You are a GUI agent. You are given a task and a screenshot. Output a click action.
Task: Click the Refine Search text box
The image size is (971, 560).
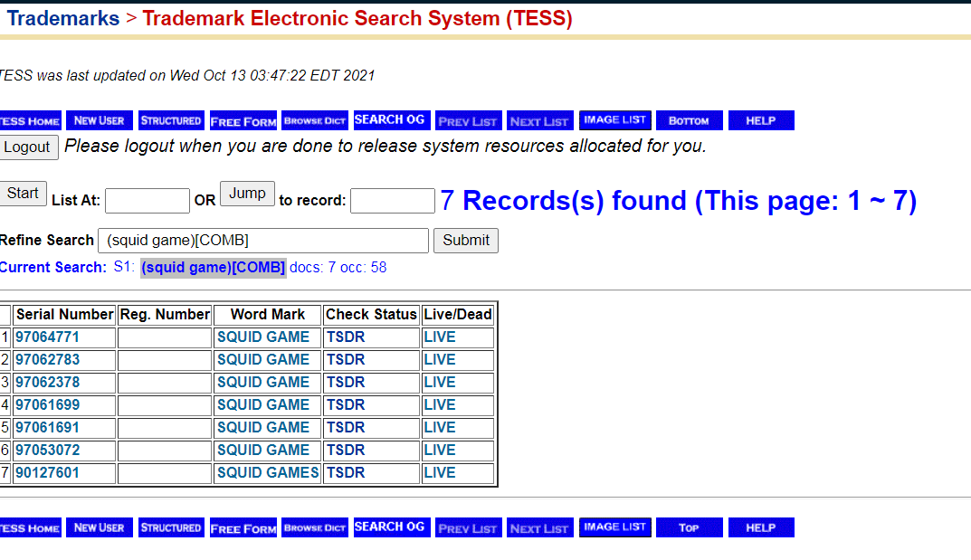(262, 241)
